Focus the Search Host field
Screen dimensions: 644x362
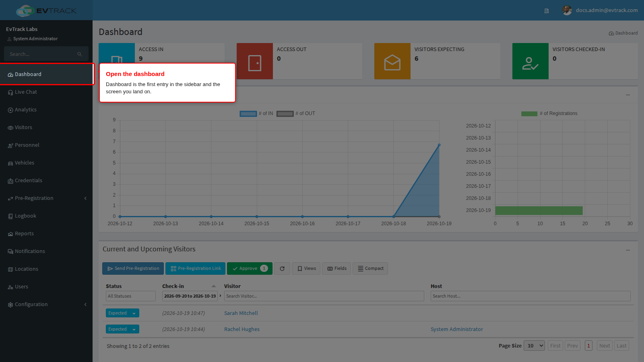pos(530,296)
